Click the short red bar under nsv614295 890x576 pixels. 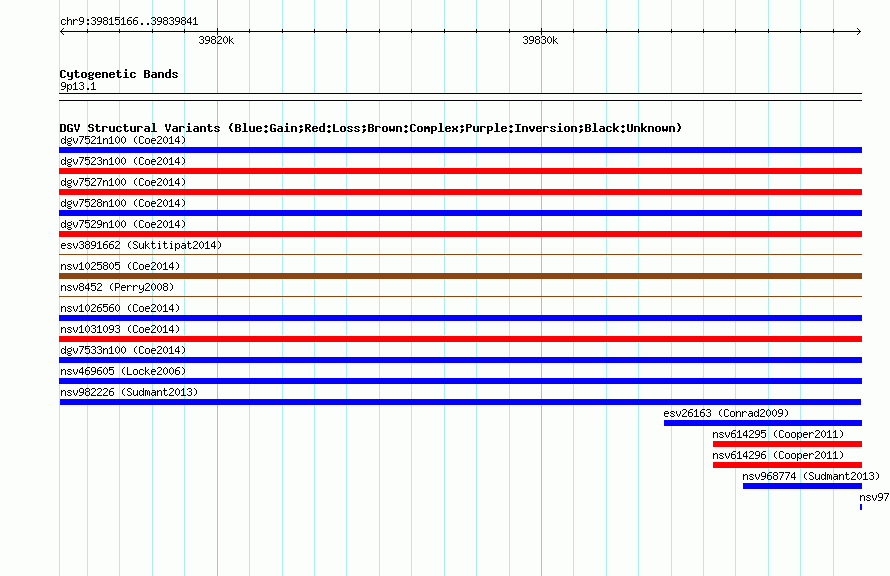tap(787, 444)
